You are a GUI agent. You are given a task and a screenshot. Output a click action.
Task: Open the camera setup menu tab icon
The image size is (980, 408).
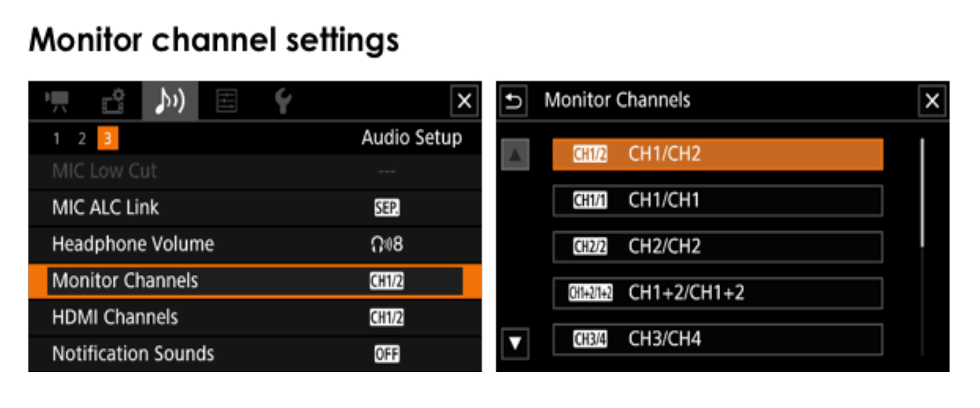click(58, 101)
